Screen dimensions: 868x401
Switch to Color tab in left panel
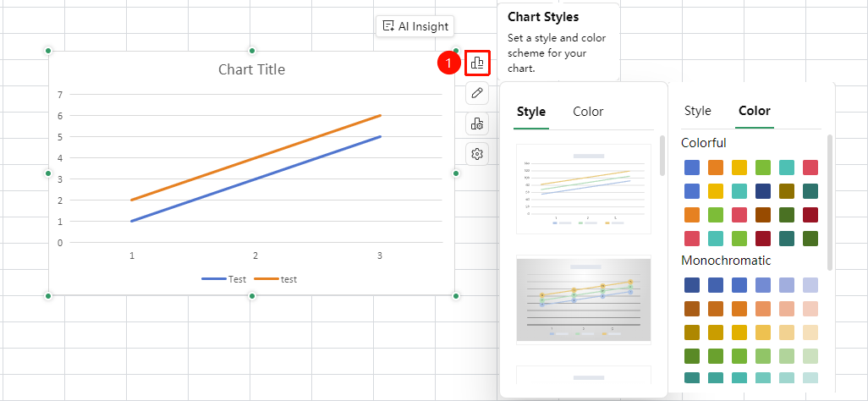click(x=588, y=112)
